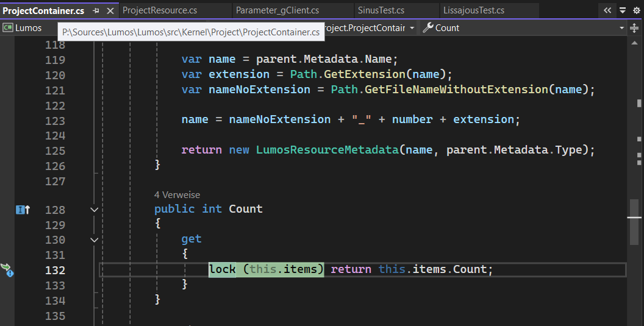The image size is (644, 326).
Task: Click the double-chevron tab overflow button
Action: [x=607, y=10]
